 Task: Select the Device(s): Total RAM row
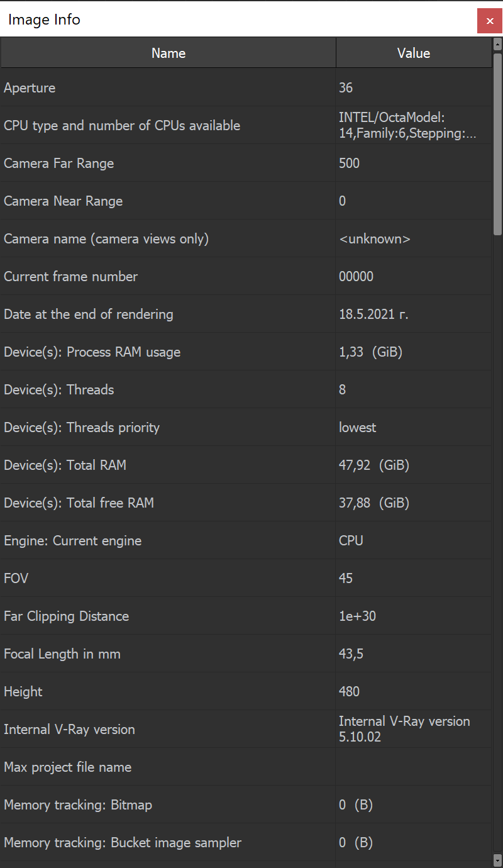[x=168, y=465]
